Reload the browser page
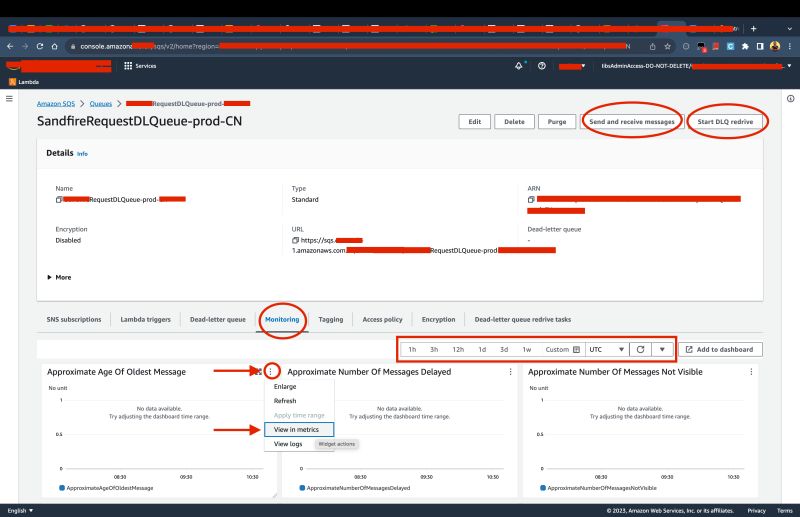Screen dimensions: 800x517 point(40,46)
